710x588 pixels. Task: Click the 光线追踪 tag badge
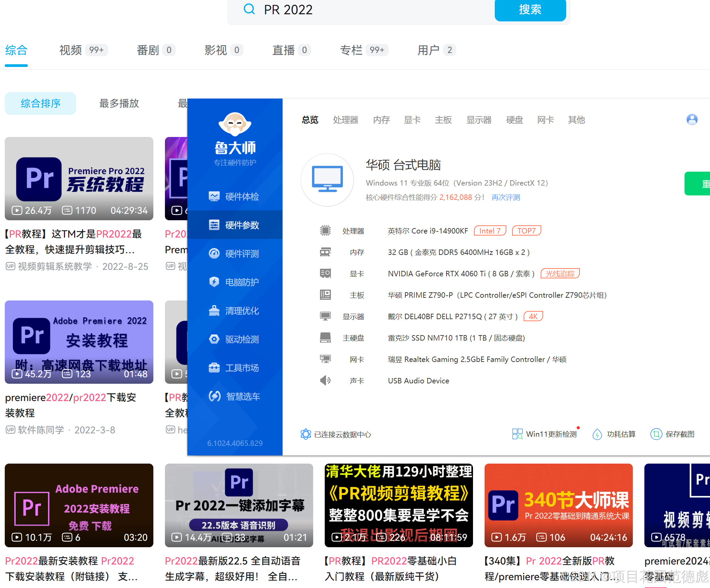coord(560,274)
